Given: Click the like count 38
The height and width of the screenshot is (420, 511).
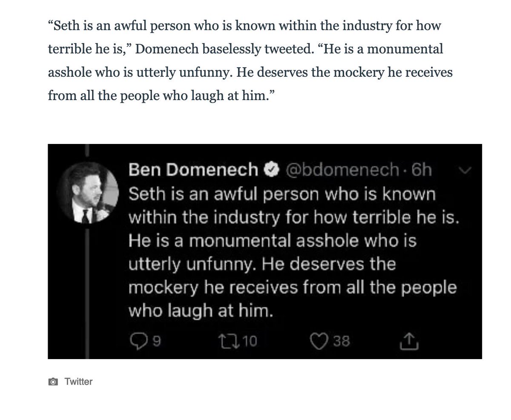Looking at the screenshot, I should (x=342, y=341).
